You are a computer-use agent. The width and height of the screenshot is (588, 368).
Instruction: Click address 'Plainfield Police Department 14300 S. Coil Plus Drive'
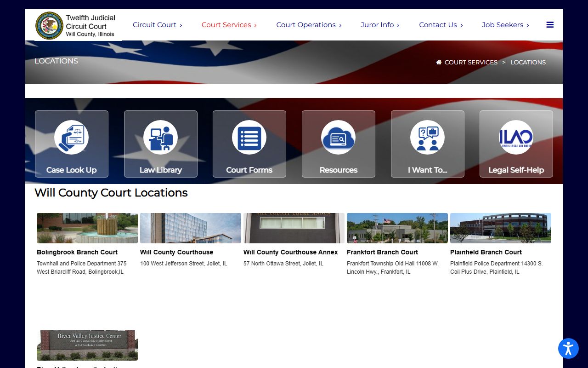click(x=497, y=268)
